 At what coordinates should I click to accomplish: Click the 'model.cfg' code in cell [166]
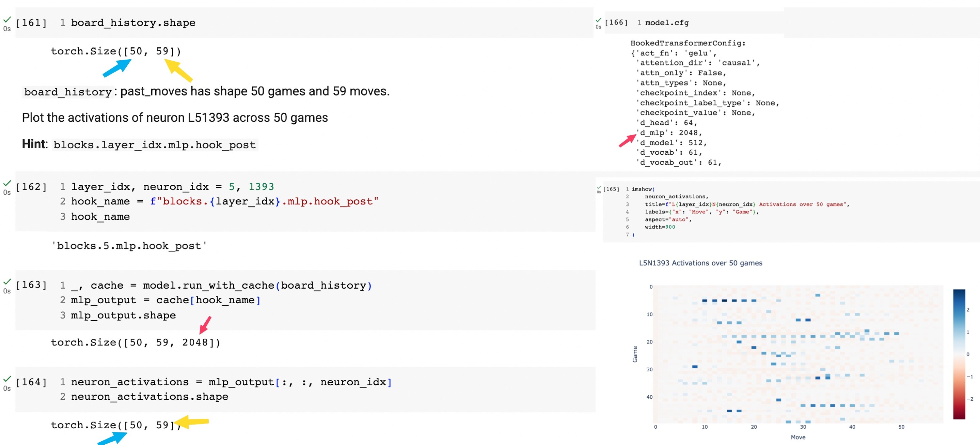click(x=667, y=23)
